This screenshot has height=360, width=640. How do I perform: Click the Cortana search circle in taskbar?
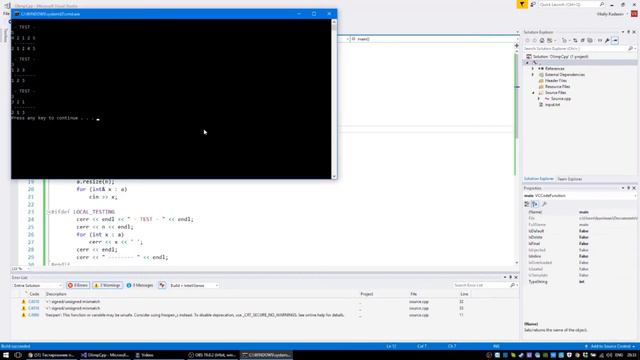click(18, 355)
